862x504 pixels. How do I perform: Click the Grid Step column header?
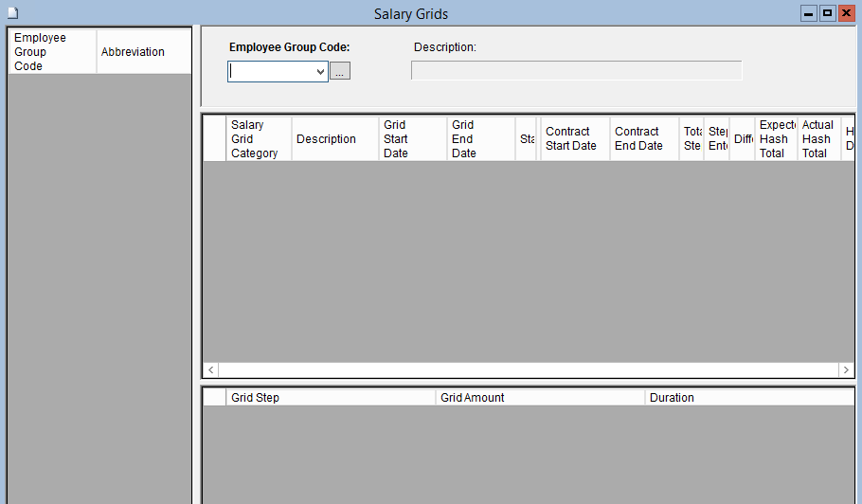pyautogui.click(x=331, y=398)
